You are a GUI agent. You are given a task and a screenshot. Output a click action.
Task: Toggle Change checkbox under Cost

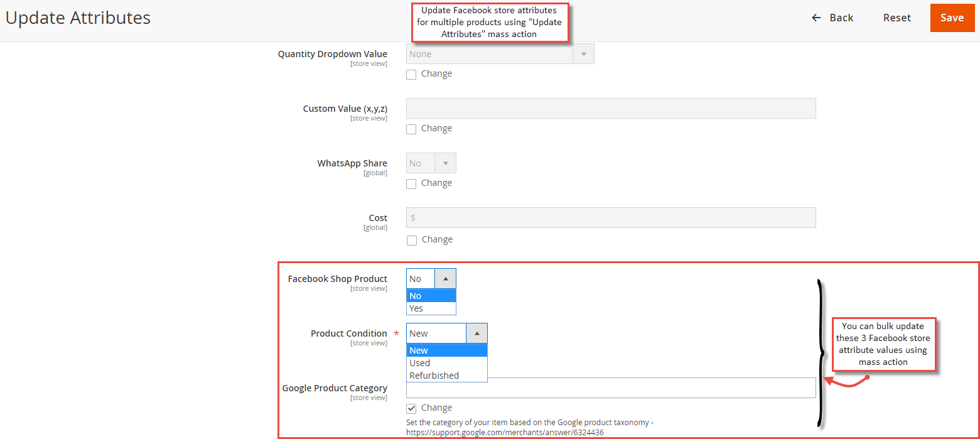[x=411, y=240]
